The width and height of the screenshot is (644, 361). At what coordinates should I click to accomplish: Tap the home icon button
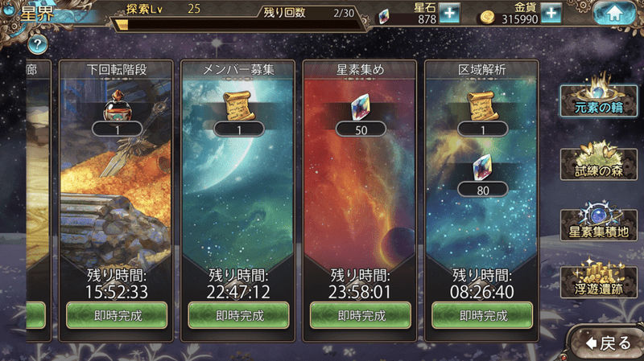(x=614, y=14)
